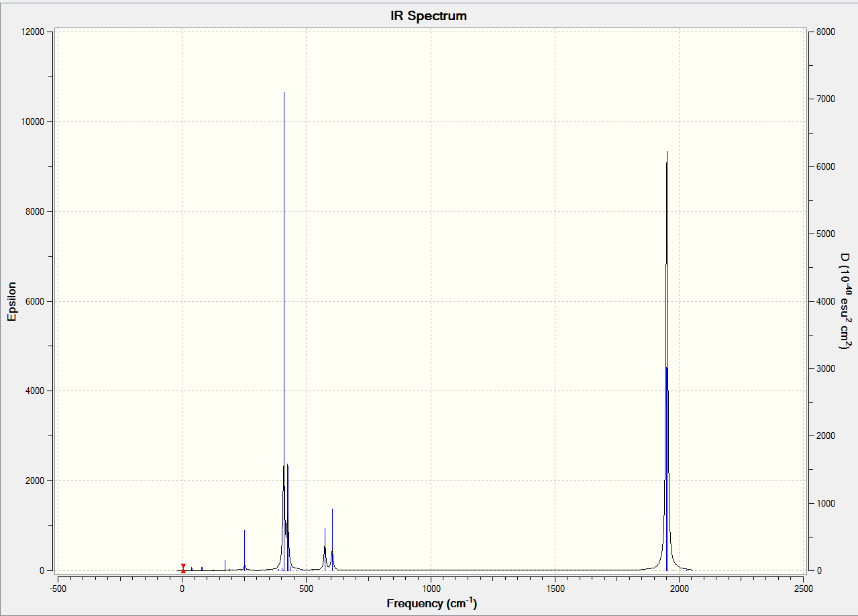Click the 1000 tick on the D axis
The width and height of the screenshot is (858, 616).
pyautogui.click(x=826, y=504)
